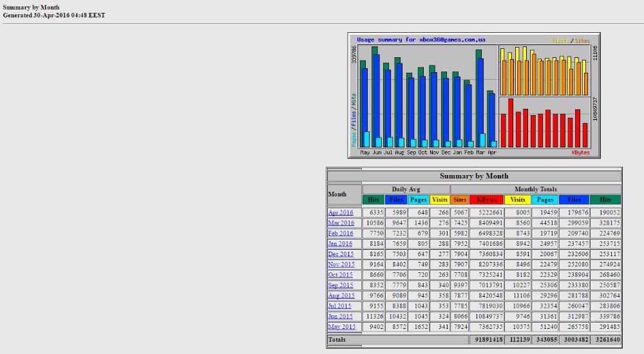The width and height of the screenshot is (644, 354).
Task: Open the May 2015 monthly report link
Action: [x=342, y=327]
